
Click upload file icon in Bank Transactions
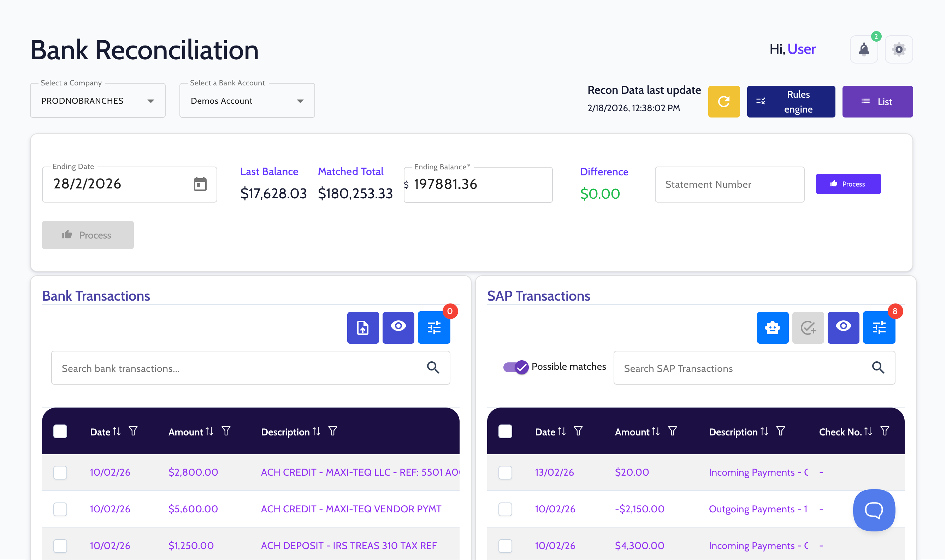(x=363, y=328)
